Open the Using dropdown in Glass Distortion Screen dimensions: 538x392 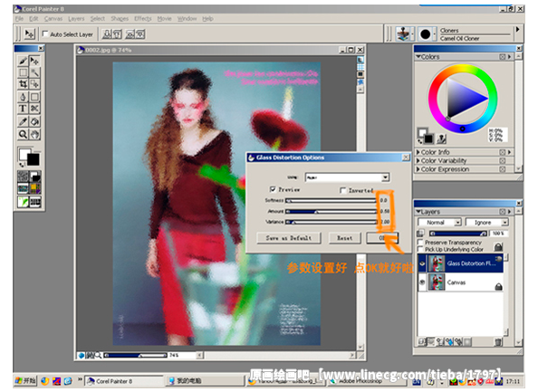[x=347, y=177]
